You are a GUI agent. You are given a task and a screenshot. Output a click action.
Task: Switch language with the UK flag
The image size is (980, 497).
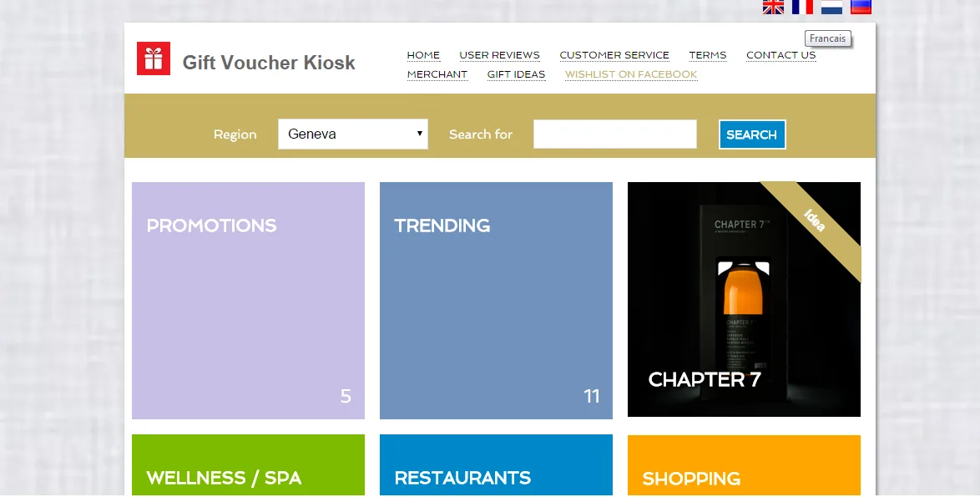(x=773, y=7)
